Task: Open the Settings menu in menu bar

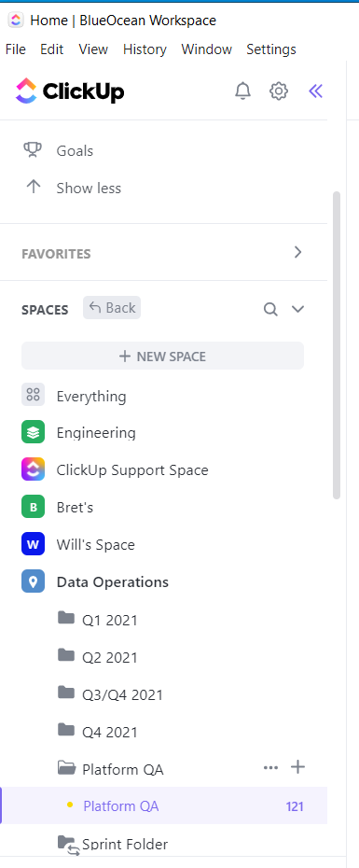Action: click(x=271, y=49)
